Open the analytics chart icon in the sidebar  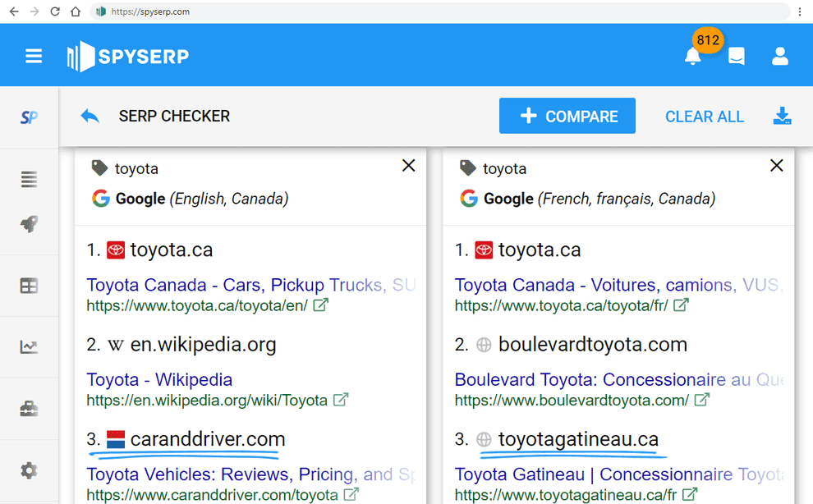[x=29, y=346]
